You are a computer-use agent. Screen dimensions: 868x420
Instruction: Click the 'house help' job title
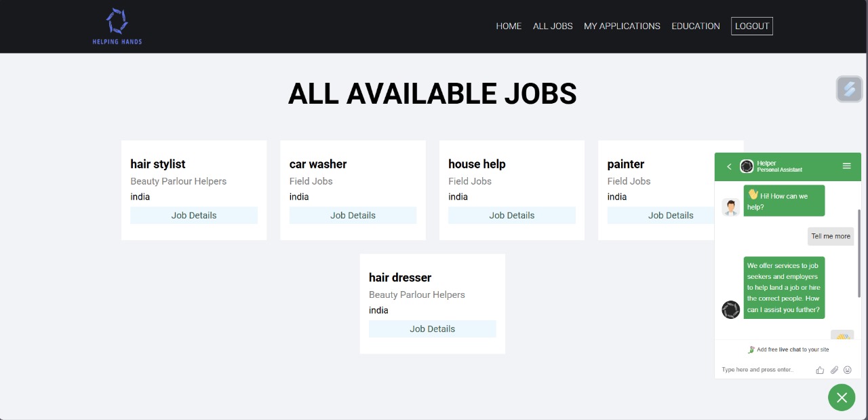pyautogui.click(x=477, y=164)
